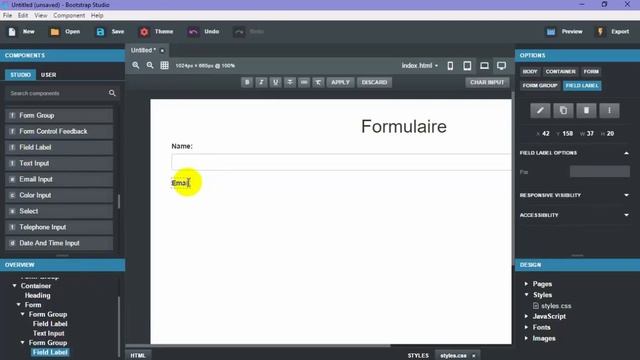Image resolution: width=640 pixels, height=360 pixels.
Task: Expand the Images folder in Design
Action: click(526, 338)
